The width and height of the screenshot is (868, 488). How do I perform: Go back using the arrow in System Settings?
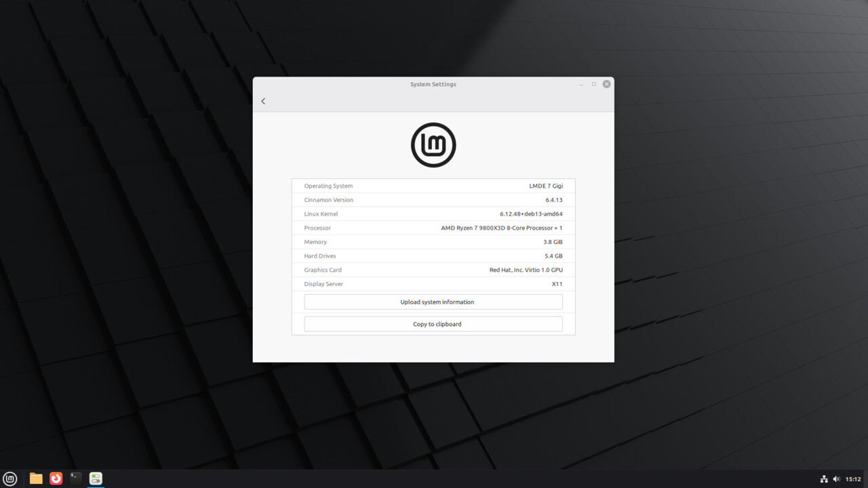coord(263,101)
